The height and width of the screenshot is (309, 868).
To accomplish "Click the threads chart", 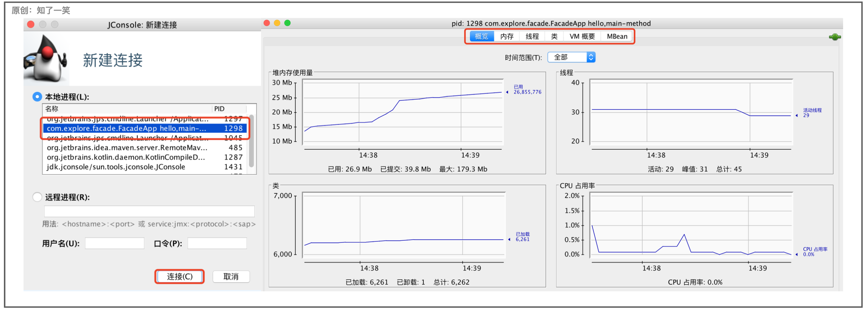I will point(691,112).
